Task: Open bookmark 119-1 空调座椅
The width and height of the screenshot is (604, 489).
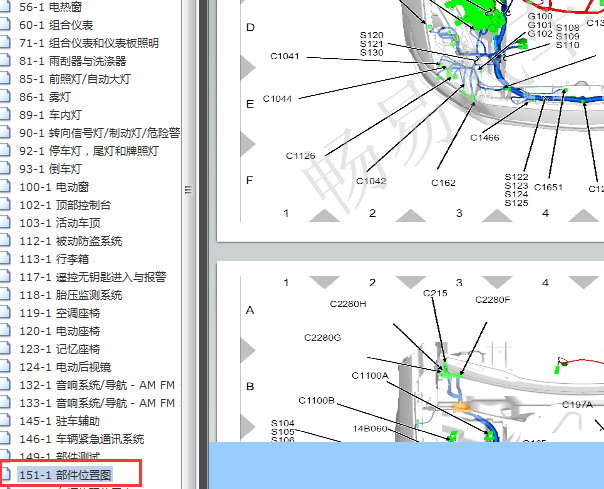Action: pyautogui.click(x=60, y=313)
